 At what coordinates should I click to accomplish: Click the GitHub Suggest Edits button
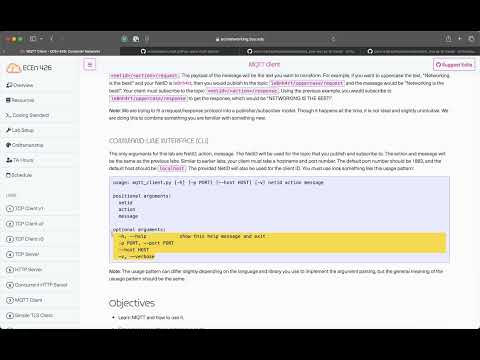454,65
